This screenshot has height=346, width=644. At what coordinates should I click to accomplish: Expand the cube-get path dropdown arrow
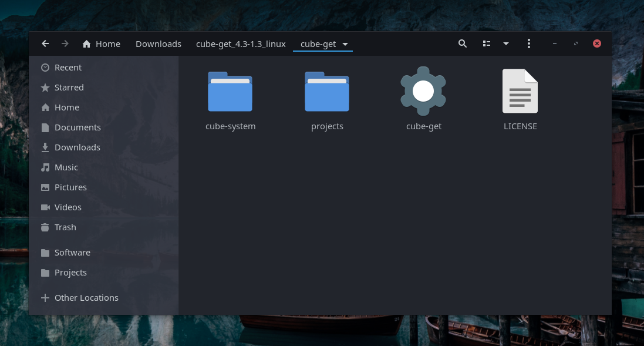[x=345, y=45]
